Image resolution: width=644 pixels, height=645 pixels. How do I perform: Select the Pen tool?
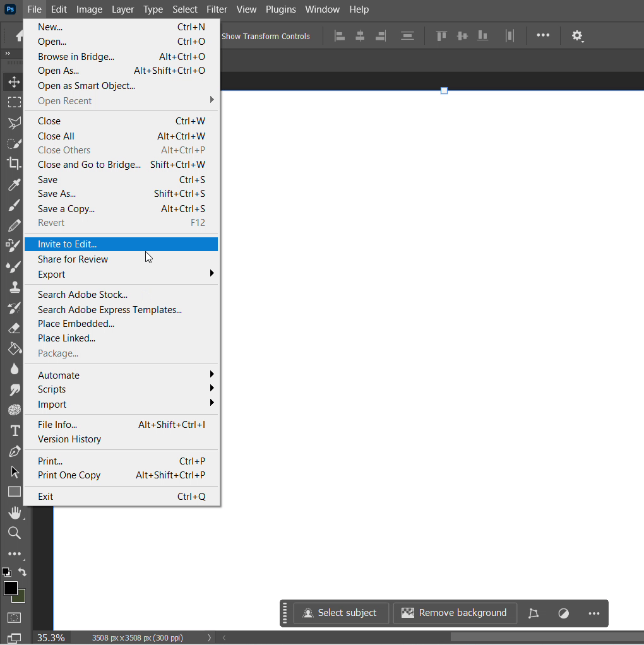pyautogui.click(x=15, y=451)
